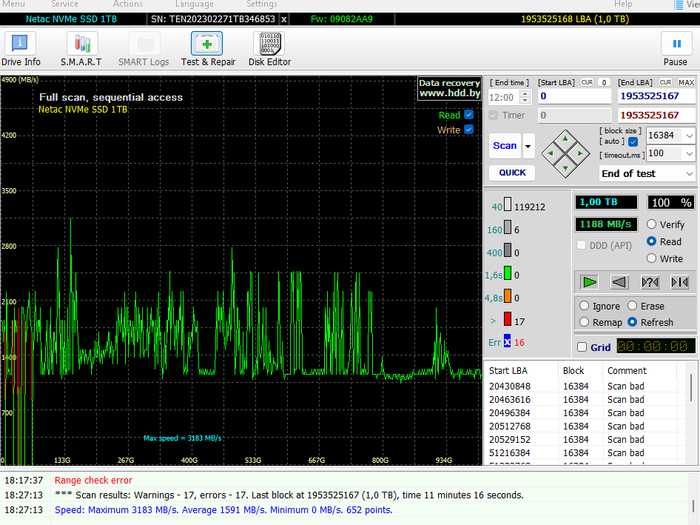Click the green 1,6s block indicator
Screen dimensions: 700x525
508,273
